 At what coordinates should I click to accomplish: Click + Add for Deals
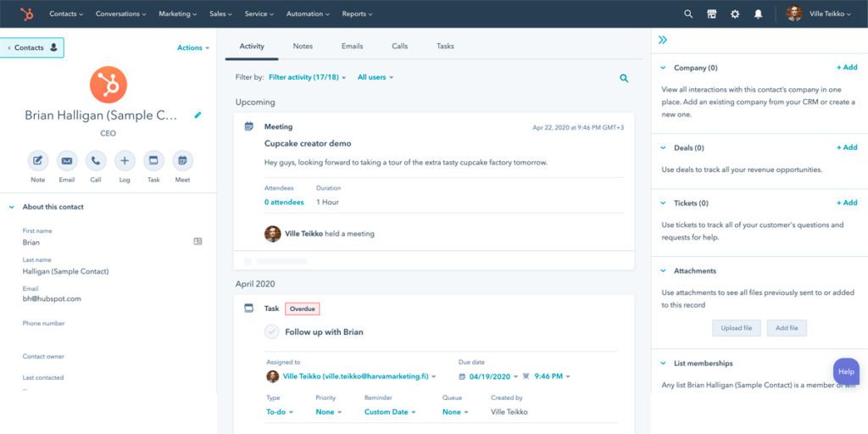(x=847, y=147)
